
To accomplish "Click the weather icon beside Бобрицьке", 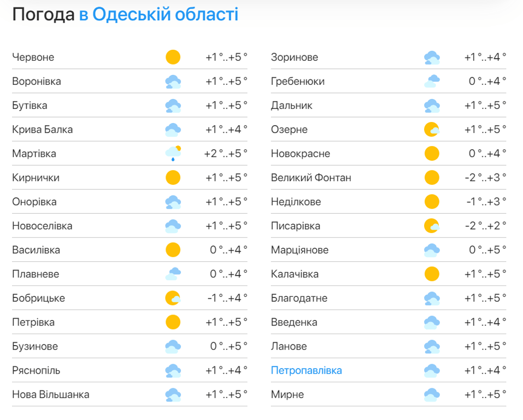I will (x=173, y=298).
